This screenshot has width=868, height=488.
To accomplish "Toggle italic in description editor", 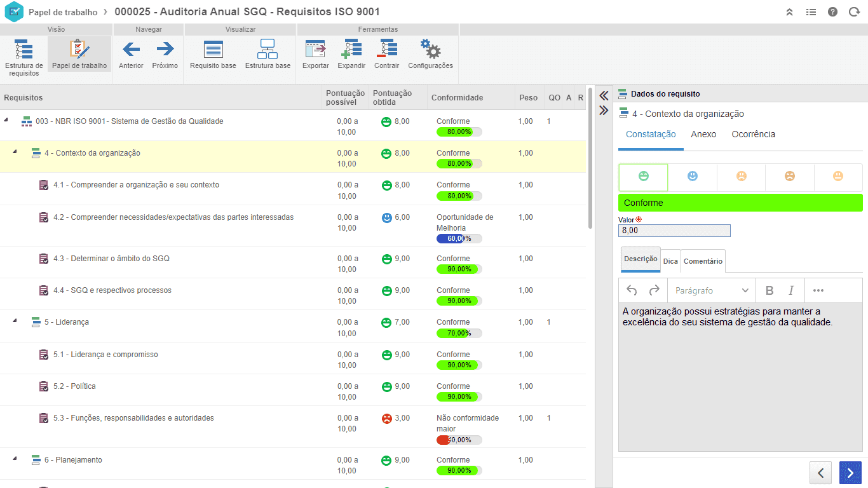I will [x=791, y=290].
